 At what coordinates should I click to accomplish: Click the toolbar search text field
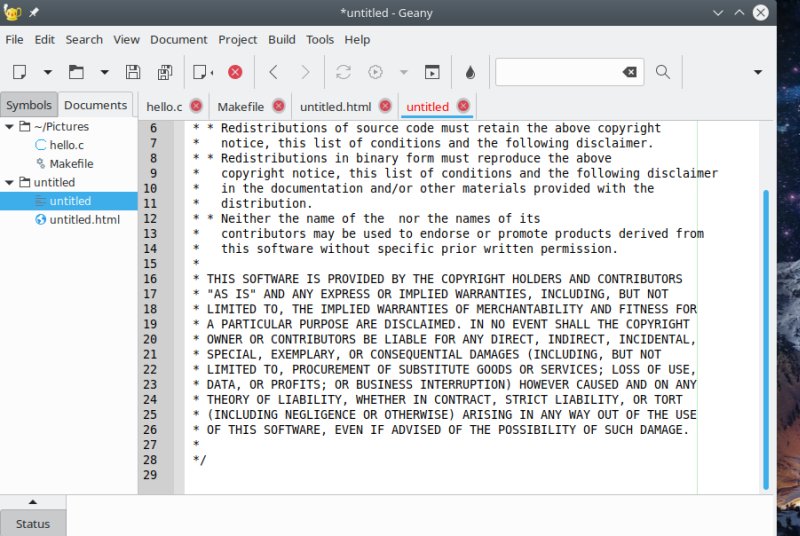557,72
